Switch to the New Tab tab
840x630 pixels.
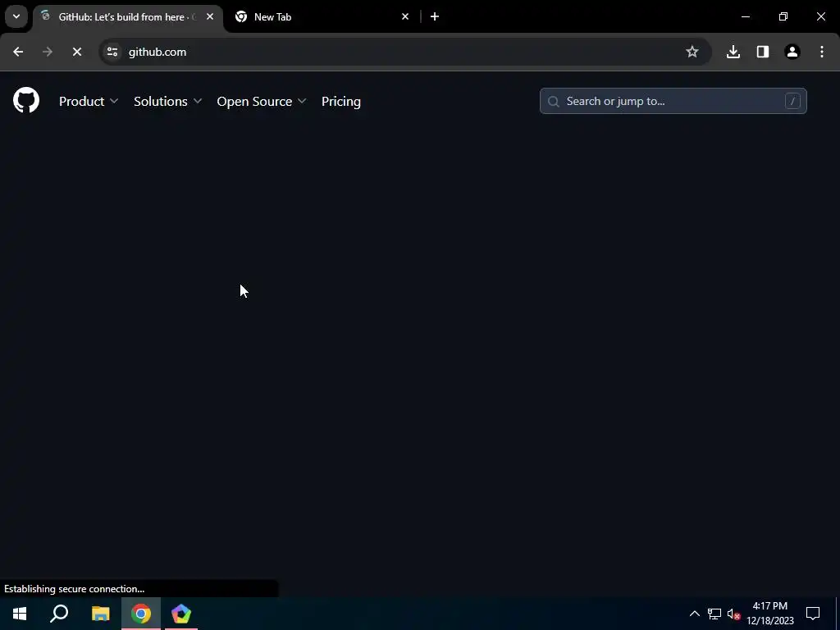(x=322, y=17)
